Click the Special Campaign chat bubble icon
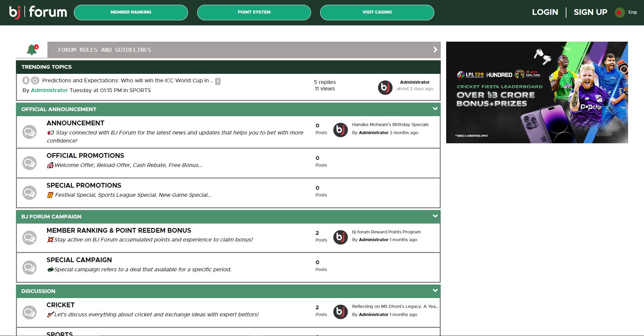Viewport: 644px width, 336px height. tap(29, 267)
